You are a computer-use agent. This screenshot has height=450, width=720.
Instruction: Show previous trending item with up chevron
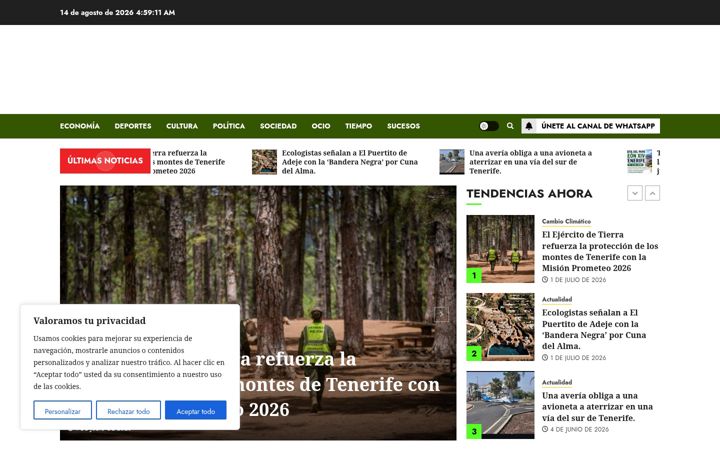point(652,193)
